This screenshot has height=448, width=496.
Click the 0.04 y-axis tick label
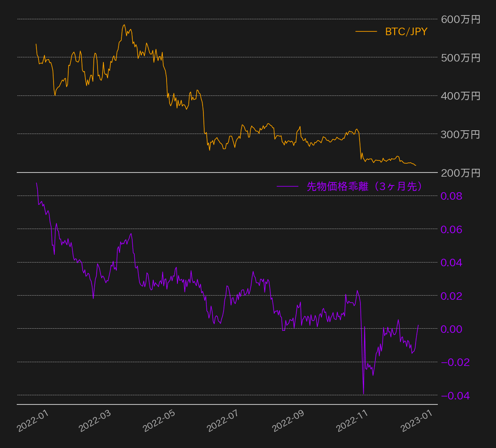point(451,263)
